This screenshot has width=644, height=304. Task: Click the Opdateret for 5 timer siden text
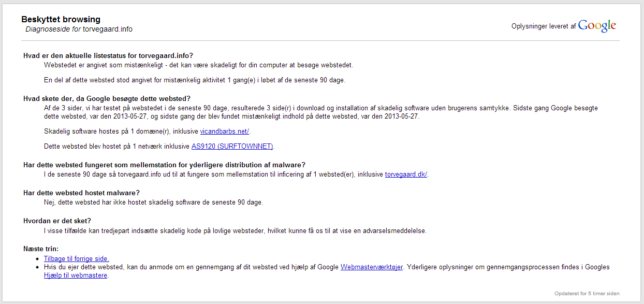coord(587,294)
